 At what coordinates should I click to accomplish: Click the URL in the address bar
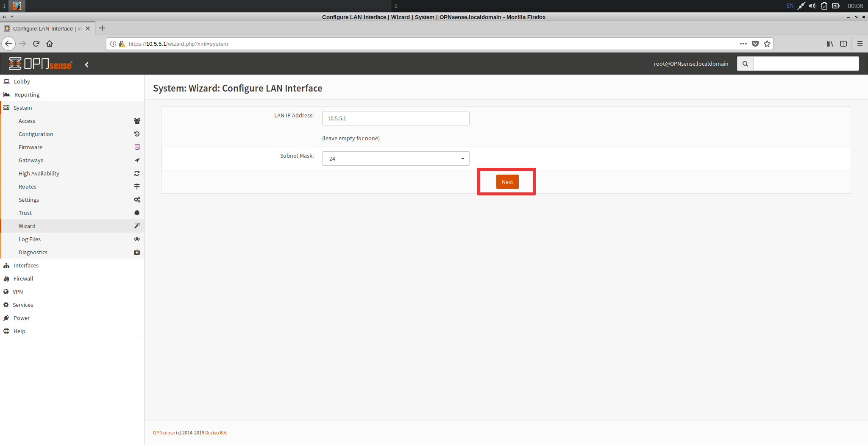(x=178, y=44)
